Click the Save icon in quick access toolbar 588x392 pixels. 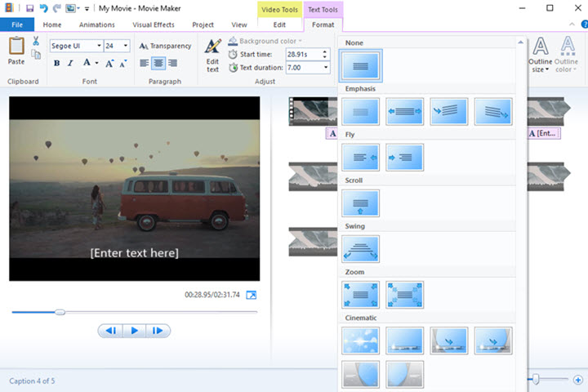30,8
